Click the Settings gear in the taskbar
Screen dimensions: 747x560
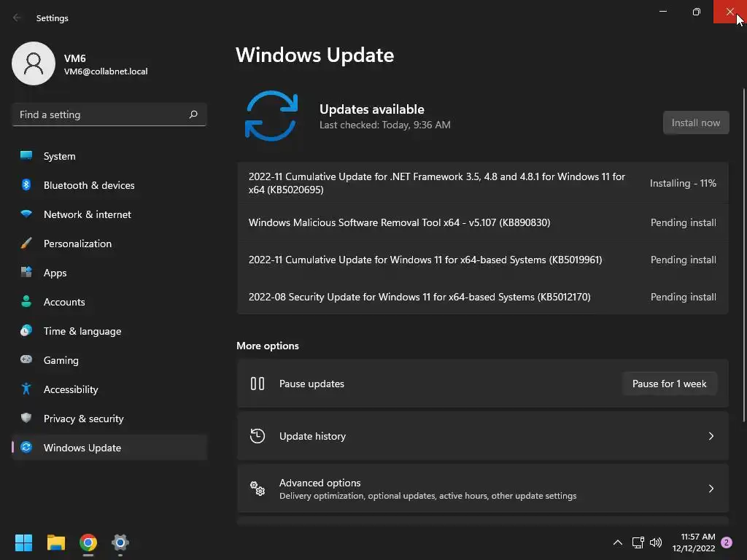tap(120, 542)
